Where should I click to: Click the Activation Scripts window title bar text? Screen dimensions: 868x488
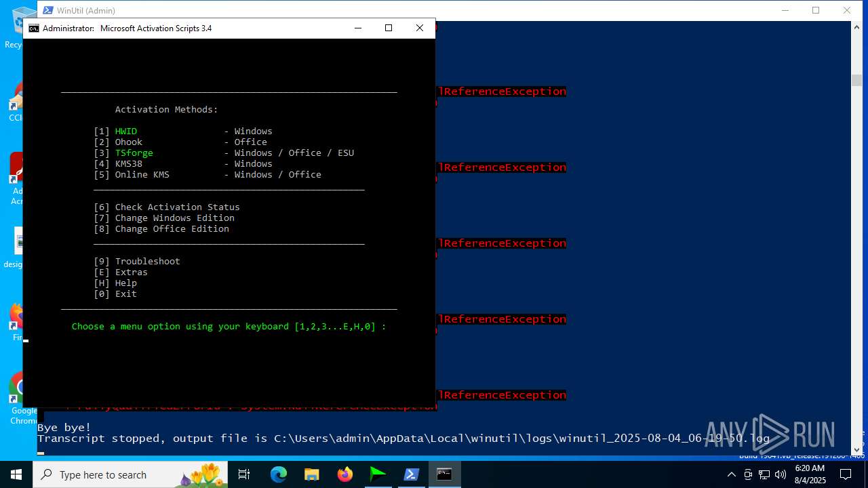click(x=127, y=28)
